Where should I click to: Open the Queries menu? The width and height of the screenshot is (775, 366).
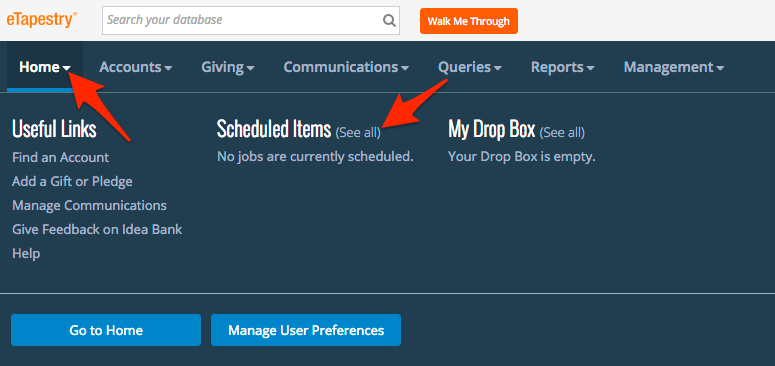(x=470, y=67)
